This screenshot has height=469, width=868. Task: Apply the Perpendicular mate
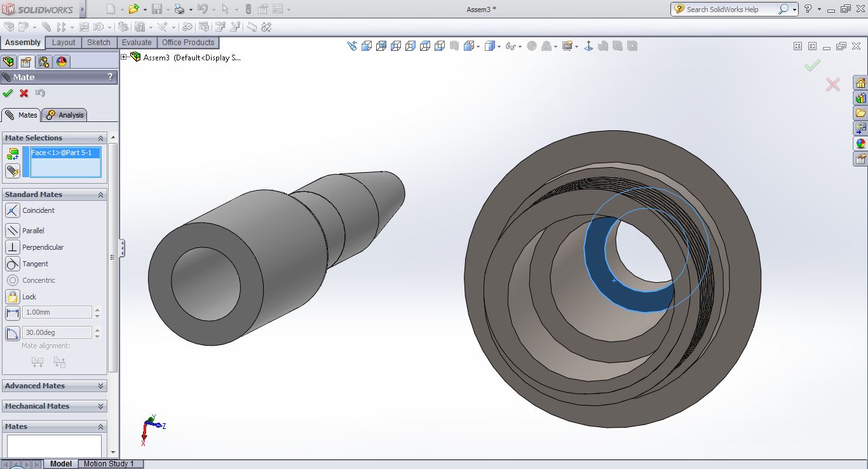pos(12,247)
